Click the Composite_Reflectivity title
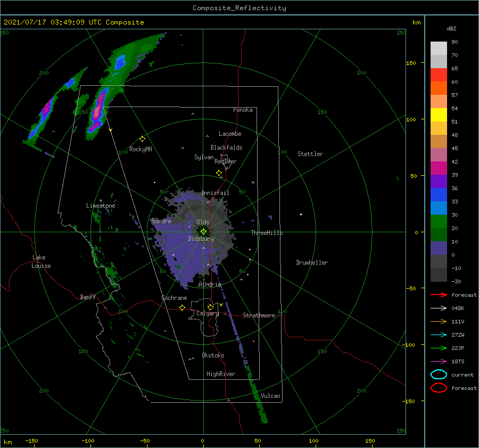 [240, 8]
